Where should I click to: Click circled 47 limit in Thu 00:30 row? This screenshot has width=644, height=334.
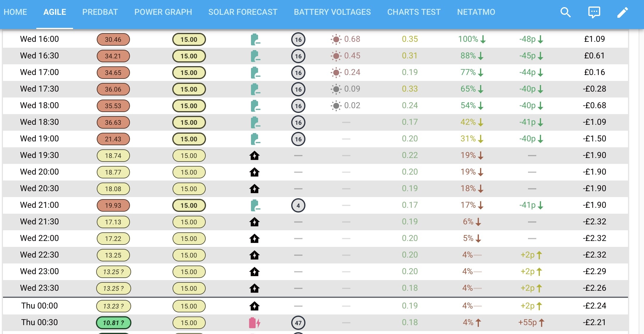298,323
